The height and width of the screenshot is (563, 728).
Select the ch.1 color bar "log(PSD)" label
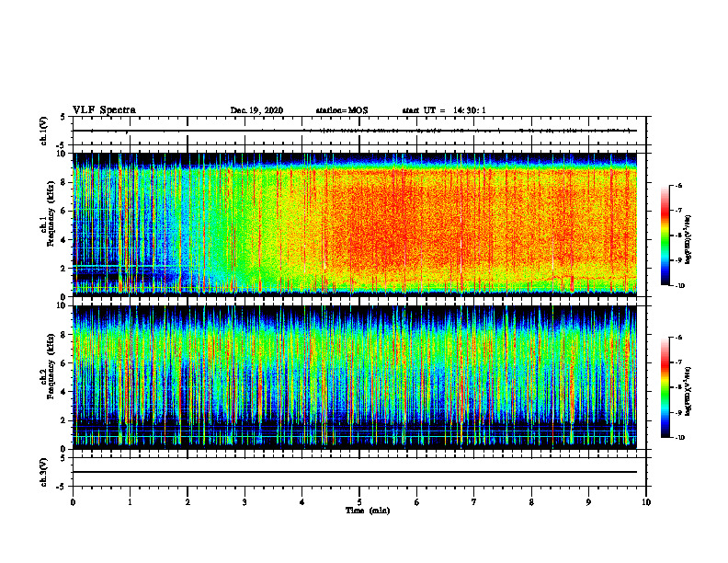click(x=688, y=240)
